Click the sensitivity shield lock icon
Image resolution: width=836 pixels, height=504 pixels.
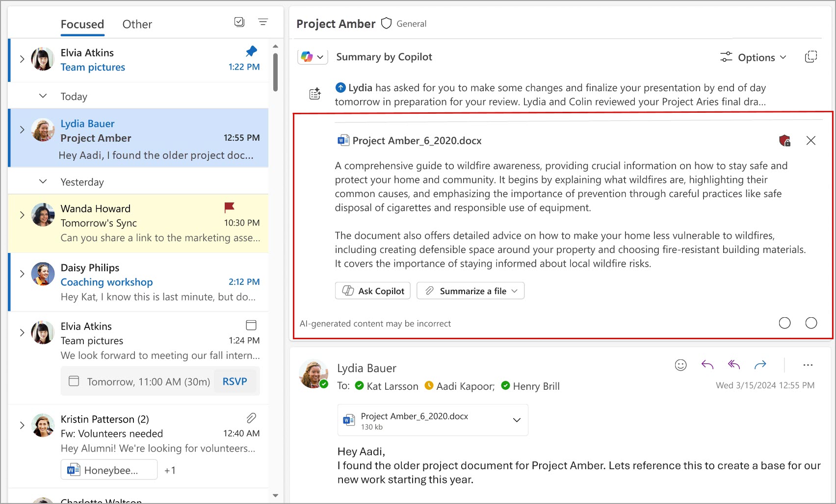pos(785,140)
